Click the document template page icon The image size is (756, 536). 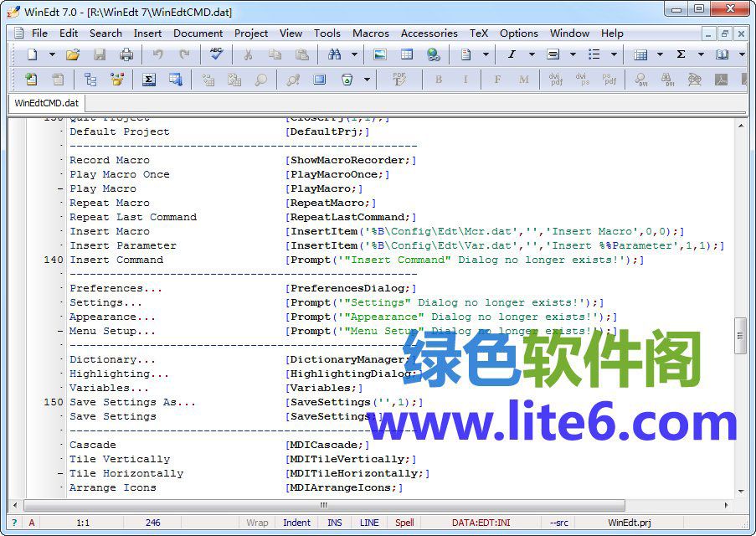[x=465, y=54]
